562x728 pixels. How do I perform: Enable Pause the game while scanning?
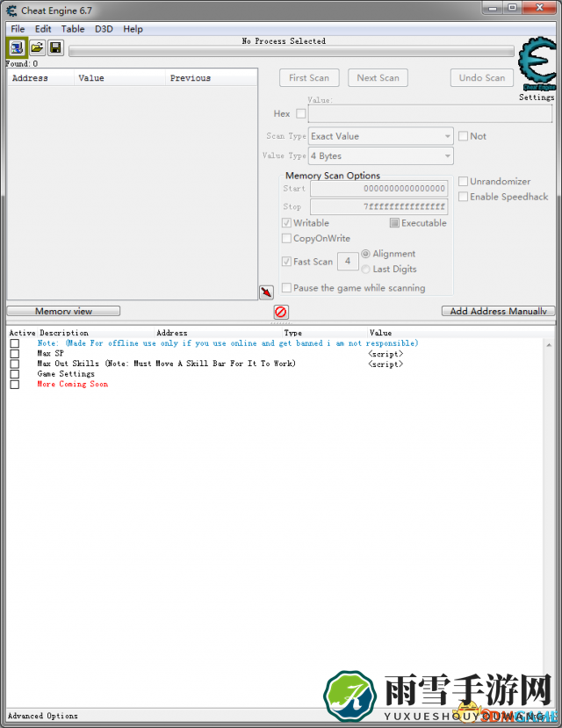coord(286,288)
